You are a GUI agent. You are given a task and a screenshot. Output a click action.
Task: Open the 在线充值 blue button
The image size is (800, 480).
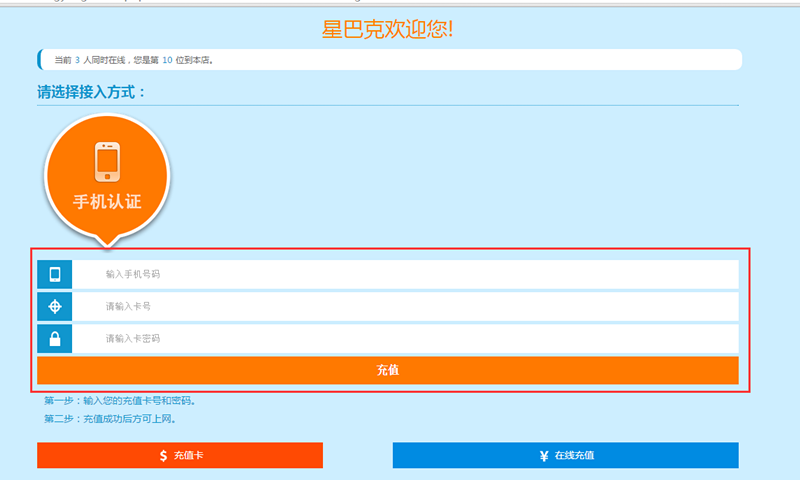coord(565,455)
